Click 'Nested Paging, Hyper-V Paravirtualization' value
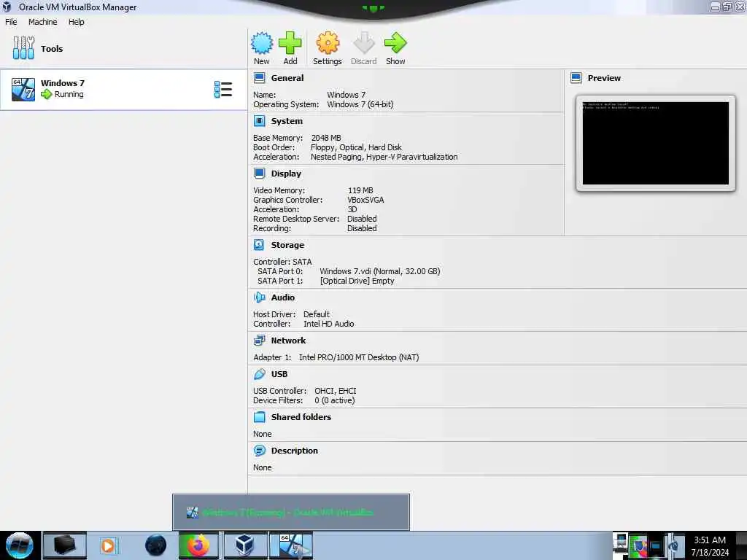Image resolution: width=747 pixels, height=560 pixels. [384, 157]
